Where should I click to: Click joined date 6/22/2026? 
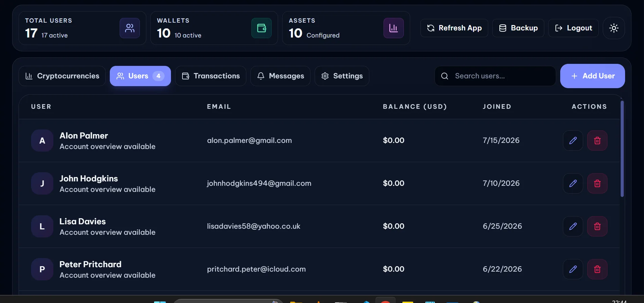(x=502, y=269)
